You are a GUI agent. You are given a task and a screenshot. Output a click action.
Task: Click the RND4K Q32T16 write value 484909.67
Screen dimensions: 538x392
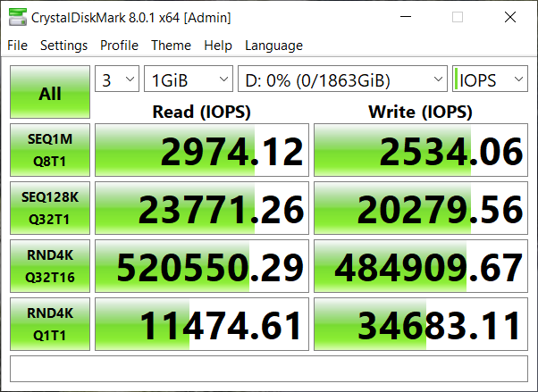pyautogui.click(x=421, y=266)
